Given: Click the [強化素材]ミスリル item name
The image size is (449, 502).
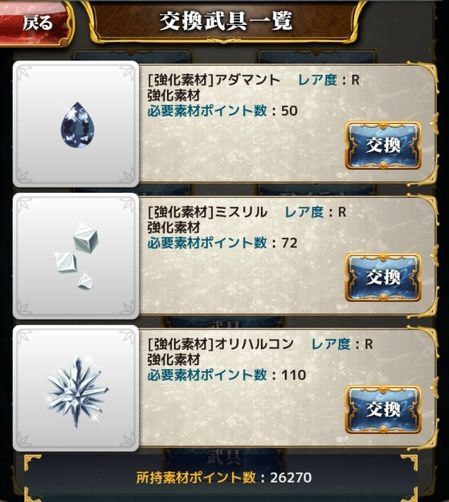Looking at the screenshot, I should [207, 212].
